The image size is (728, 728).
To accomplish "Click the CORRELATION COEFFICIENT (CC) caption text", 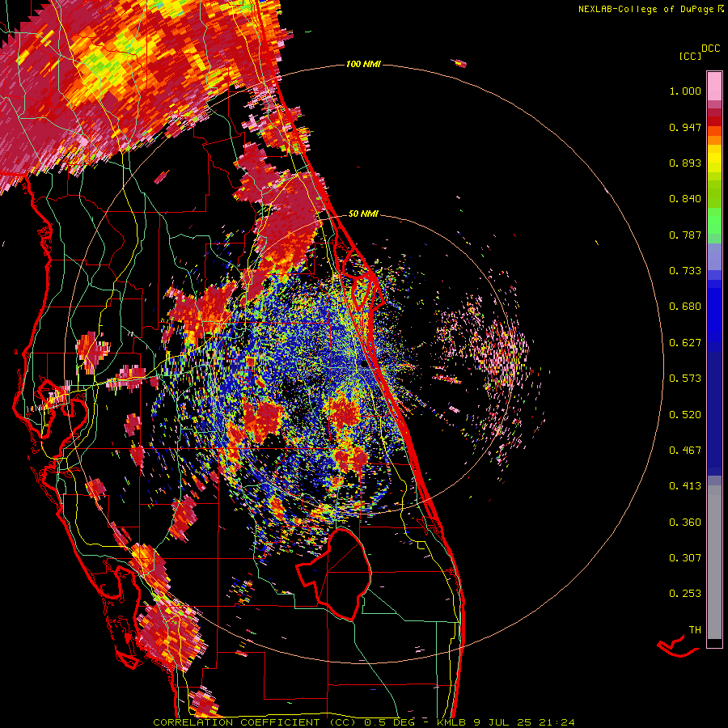I will [x=255, y=722].
